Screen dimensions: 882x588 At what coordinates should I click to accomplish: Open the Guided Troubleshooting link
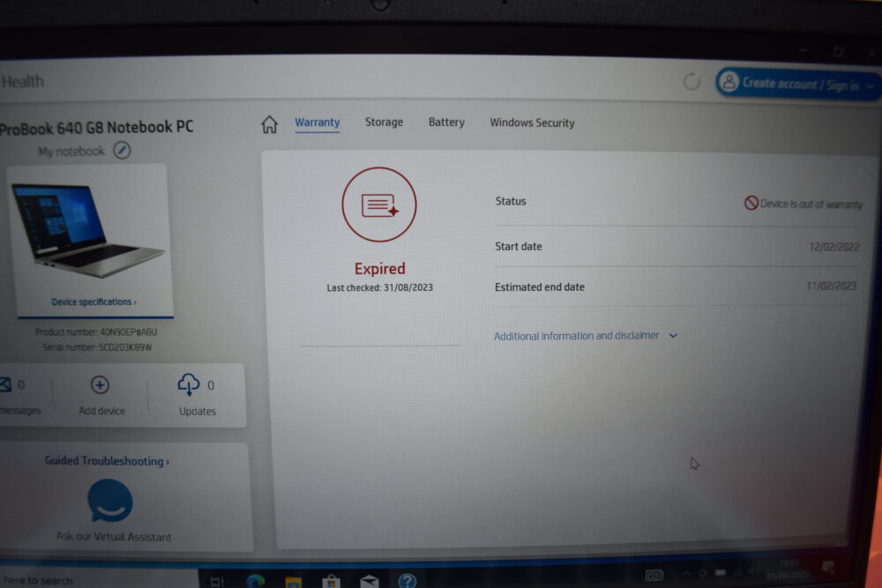[x=107, y=461]
